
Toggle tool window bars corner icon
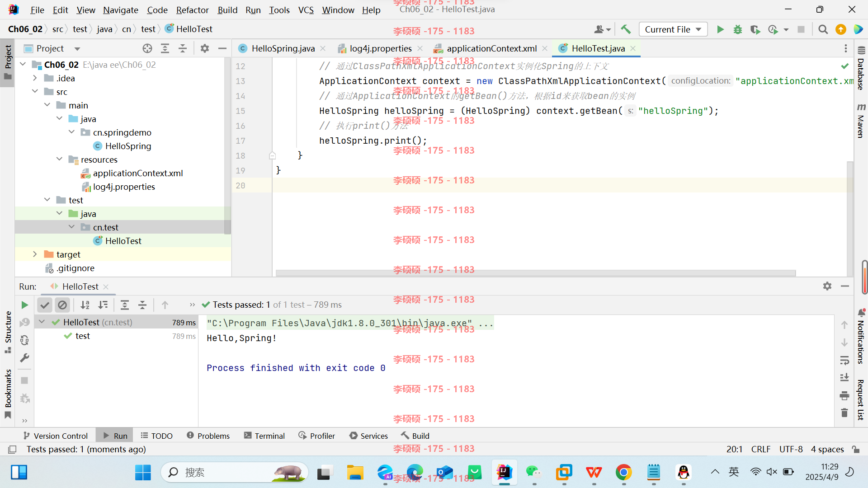(x=13, y=449)
